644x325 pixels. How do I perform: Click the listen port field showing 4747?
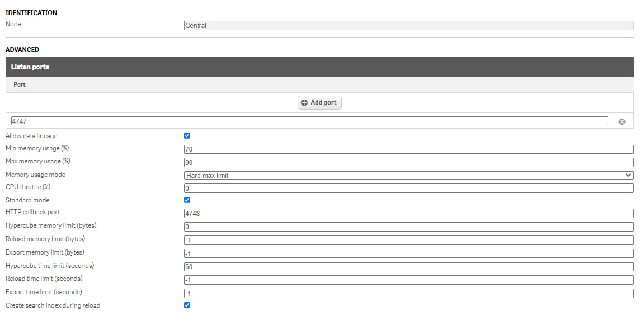pos(309,121)
